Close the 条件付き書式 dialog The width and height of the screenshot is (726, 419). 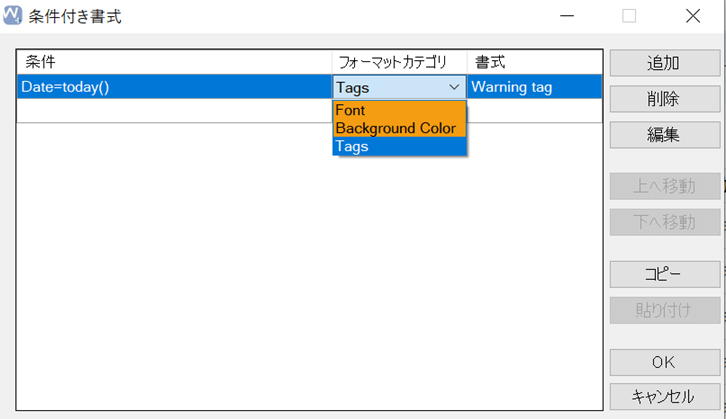(x=693, y=16)
